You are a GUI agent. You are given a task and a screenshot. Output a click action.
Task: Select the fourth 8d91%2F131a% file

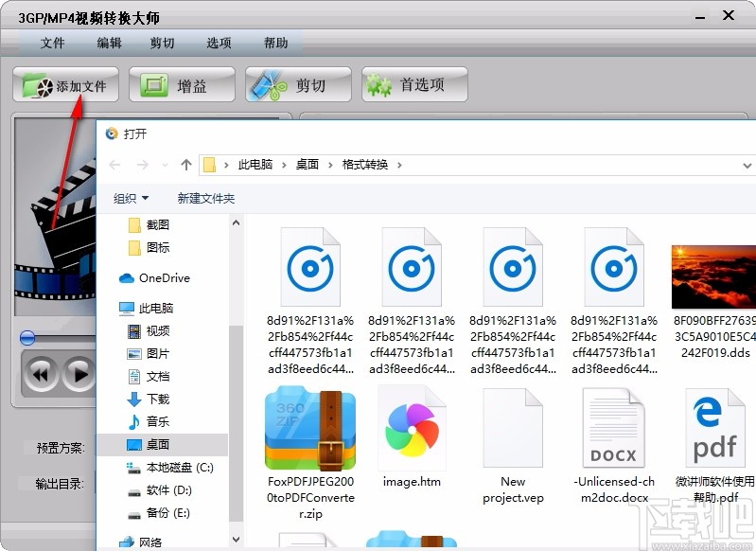pos(614,302)
